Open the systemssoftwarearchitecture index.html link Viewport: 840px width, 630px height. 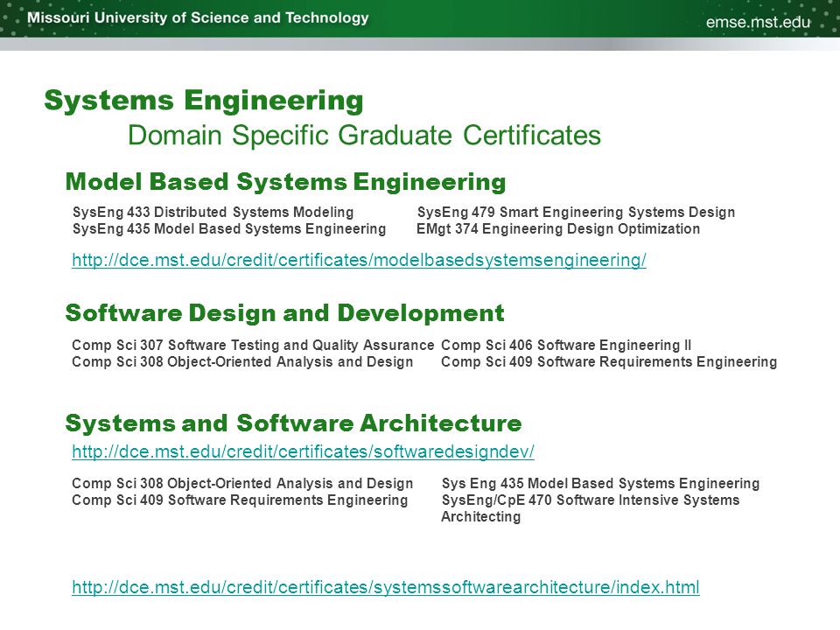pyautogui.click(x=386, y=588)
